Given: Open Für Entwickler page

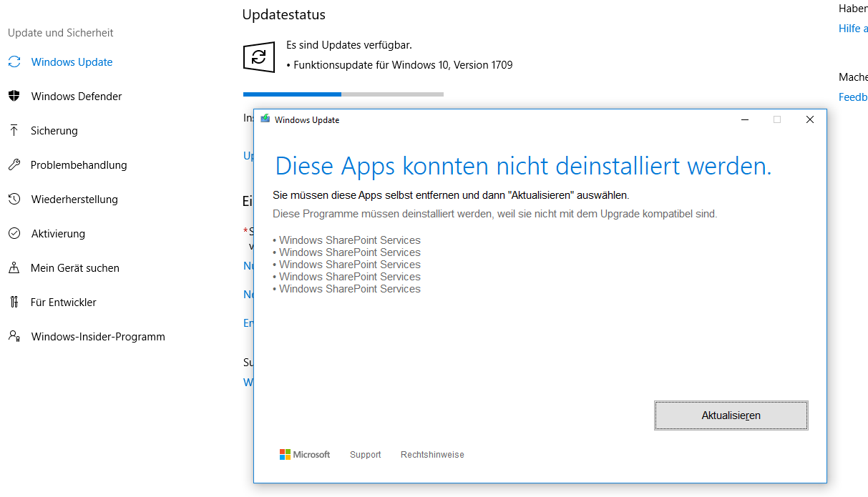Looking at the screenshot, I should tap(64, 302).
